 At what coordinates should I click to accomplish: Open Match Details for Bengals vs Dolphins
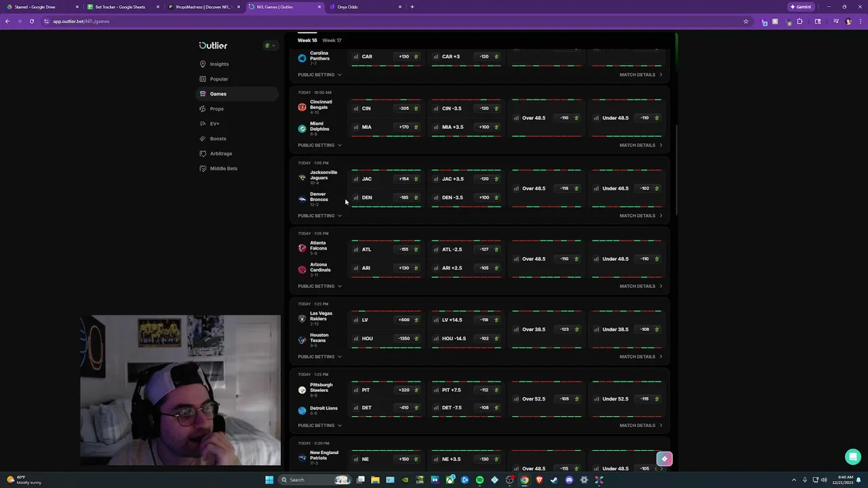(641, 145)
